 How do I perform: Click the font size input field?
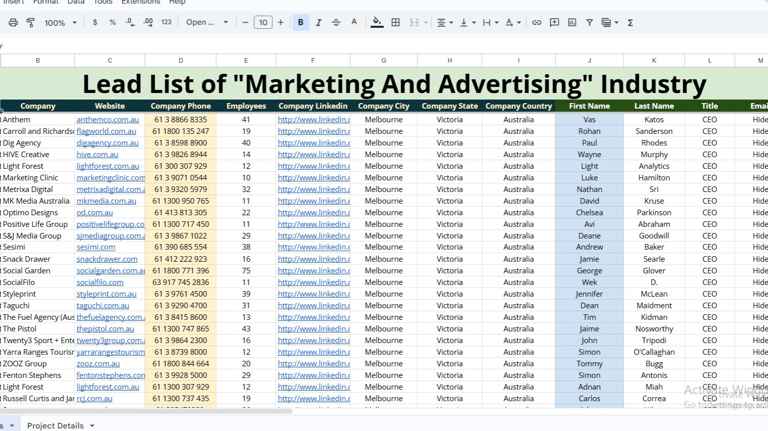(263, 22)
